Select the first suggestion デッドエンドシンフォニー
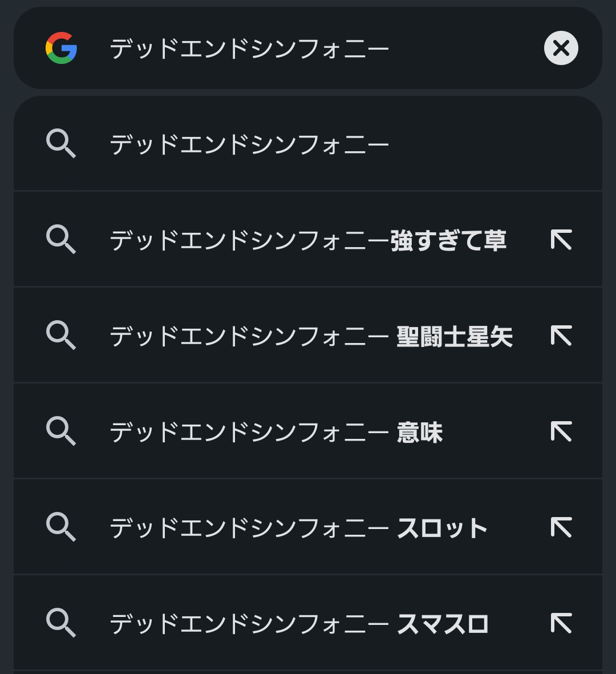 click(x=249, y=144)
